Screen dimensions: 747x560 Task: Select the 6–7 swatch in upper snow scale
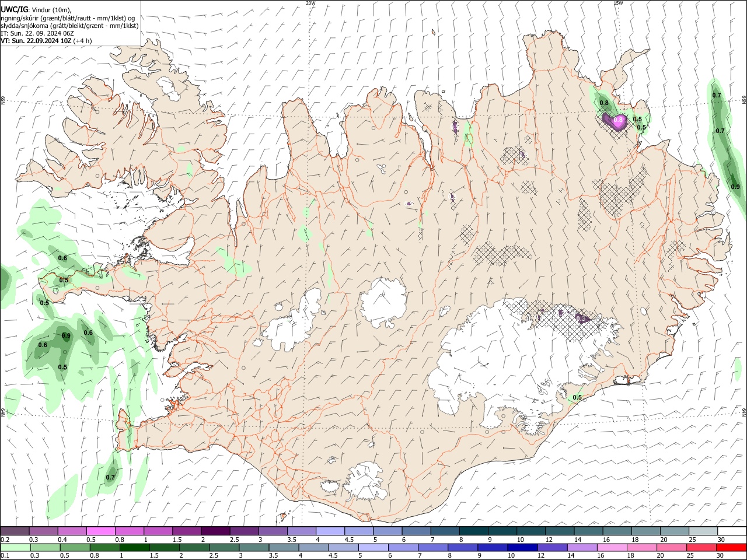[416, 531]
